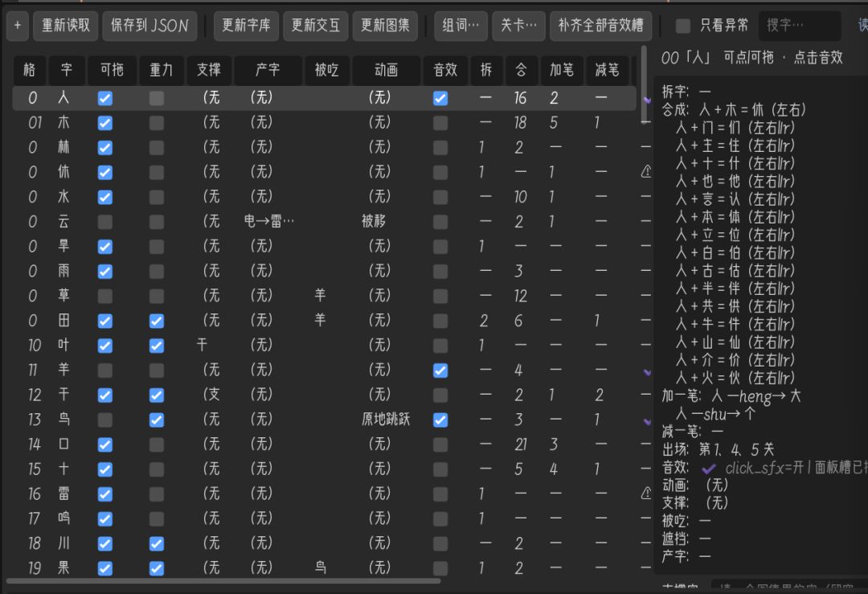Click 合 value 21 in 口 row
Viewport: 868px width, 594px height.
click(521, 444)
